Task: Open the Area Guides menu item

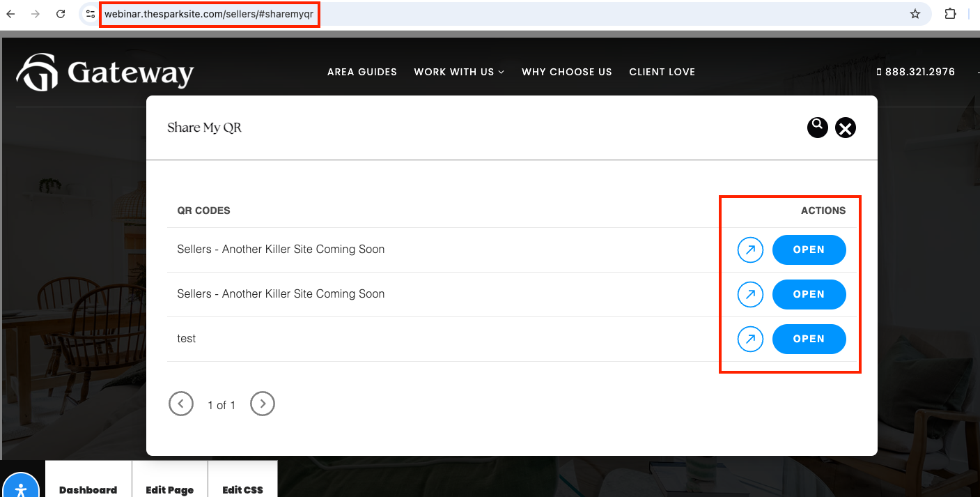Action: click(362, 72)
